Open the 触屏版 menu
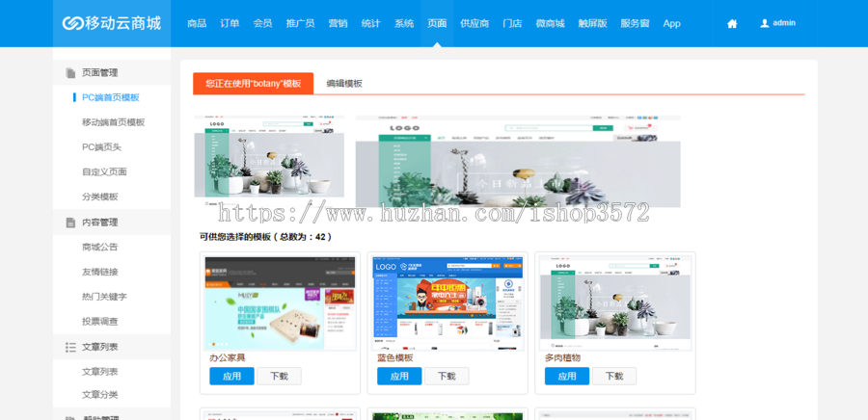Image resolution: width=868 pixels, height=420 pixels. click(592, 23)
